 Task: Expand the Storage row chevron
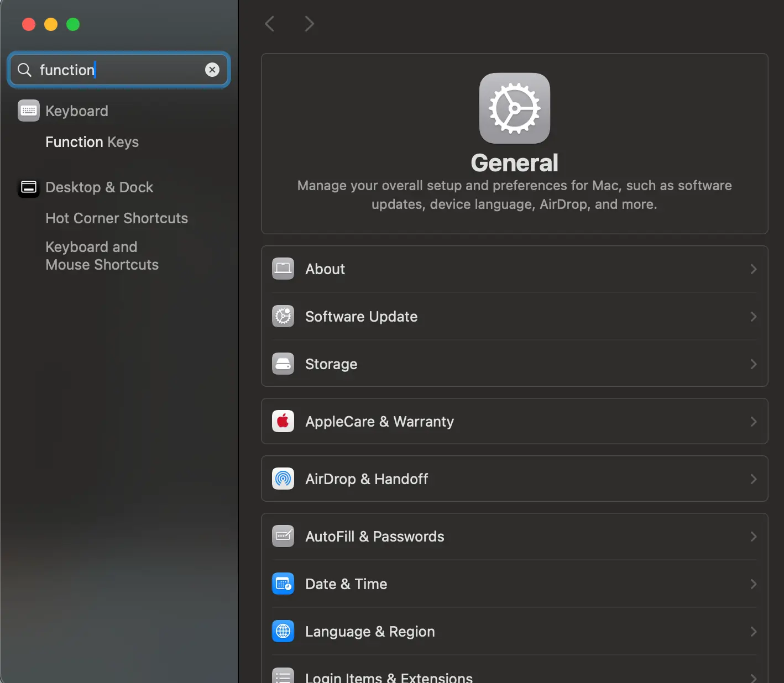coord(753,364)
